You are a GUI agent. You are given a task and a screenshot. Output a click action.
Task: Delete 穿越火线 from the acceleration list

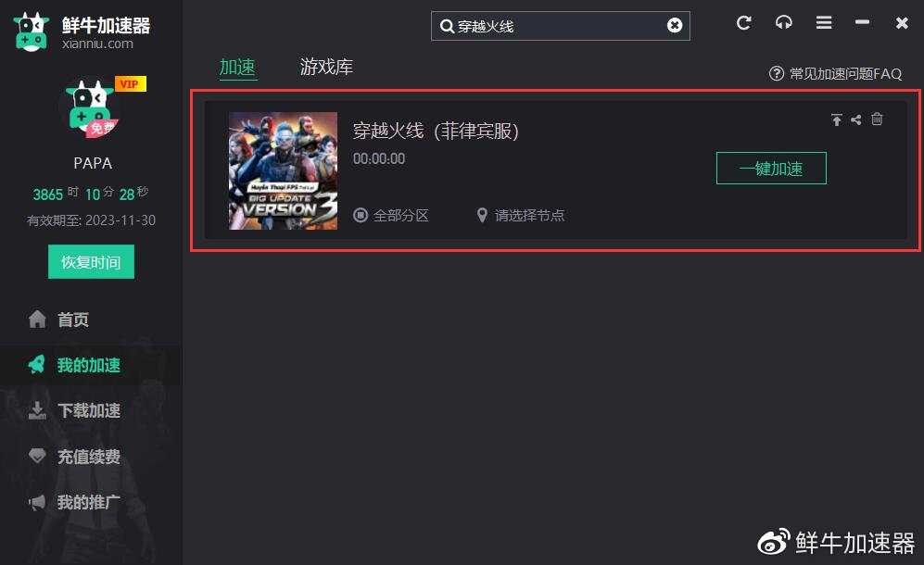[x=876, y=119]
